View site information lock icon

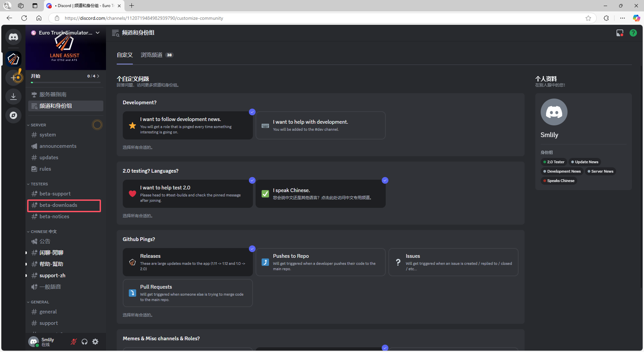click(x=57, y=18)
